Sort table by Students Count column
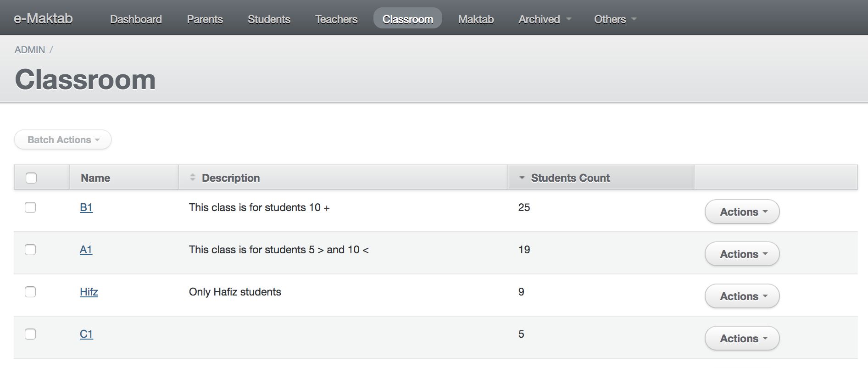This screenshot has height=368, width=868. click(570, 178)
